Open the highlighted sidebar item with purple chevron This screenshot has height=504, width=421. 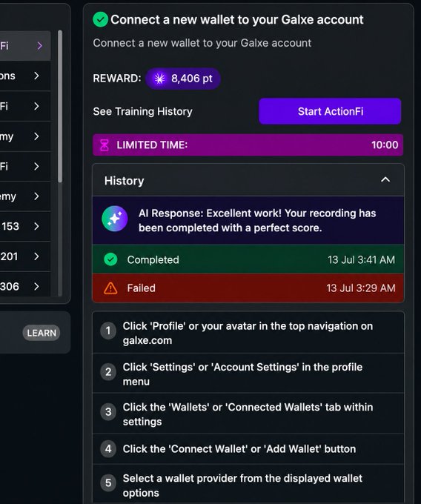[25, 46]
